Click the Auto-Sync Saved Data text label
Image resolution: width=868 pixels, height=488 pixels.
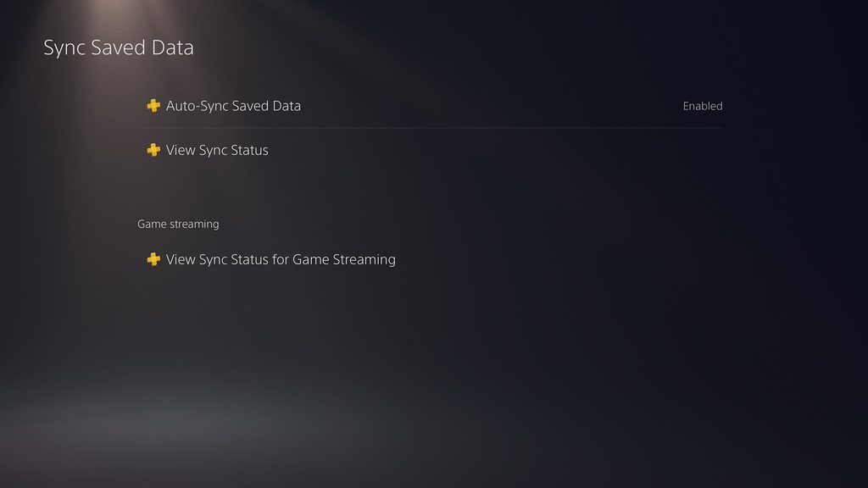(233, 106)
